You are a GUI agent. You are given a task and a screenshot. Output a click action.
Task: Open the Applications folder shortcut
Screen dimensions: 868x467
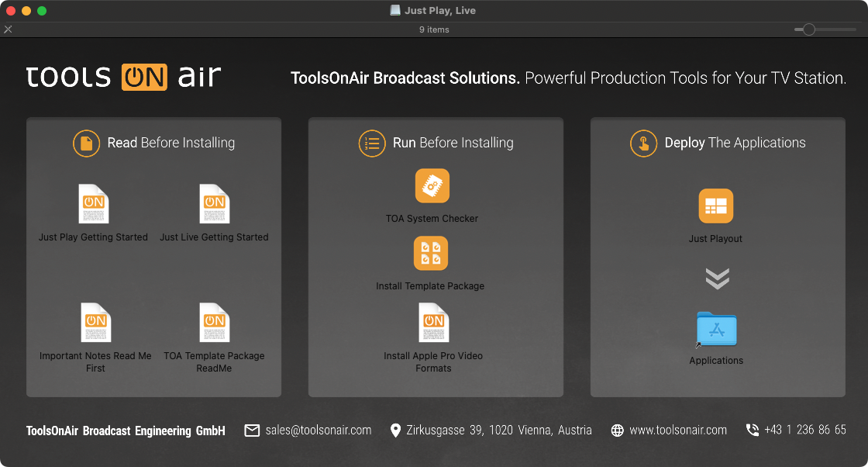click(x=716, y=328)
